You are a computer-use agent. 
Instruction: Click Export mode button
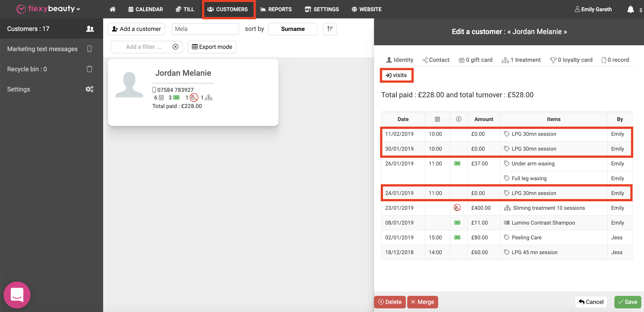point(212,47)
